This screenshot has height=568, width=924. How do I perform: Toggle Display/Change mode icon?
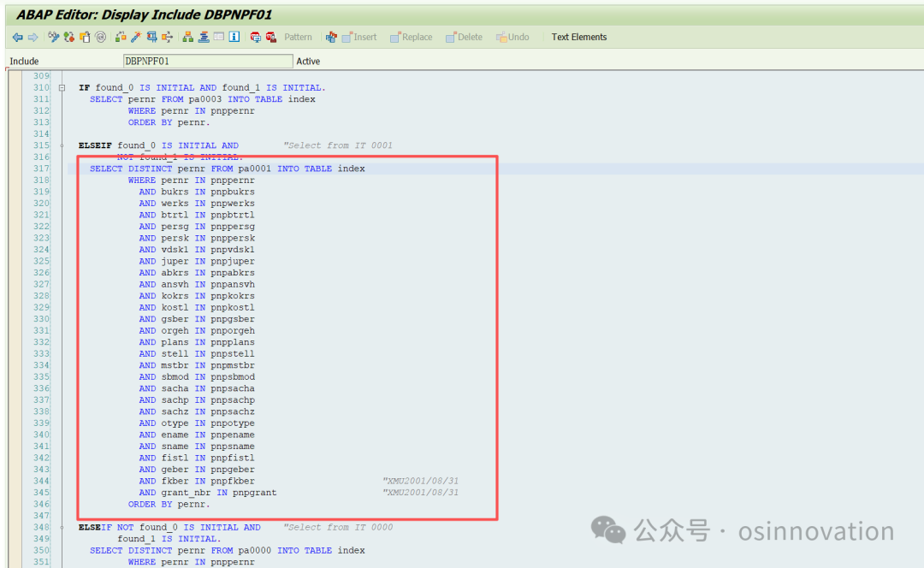pos(54,37)
